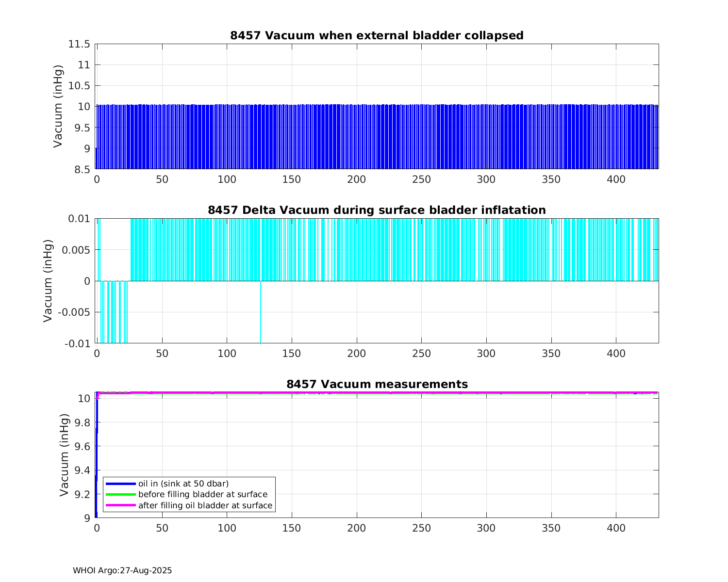Click the 'Vacuum when external bladder collapsed' plot title

point(377,35)
